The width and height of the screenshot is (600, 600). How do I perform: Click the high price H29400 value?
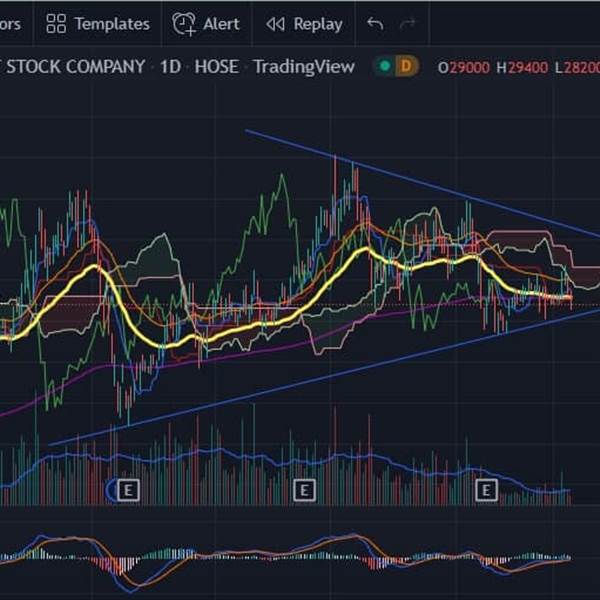click(x=522, y=68)
